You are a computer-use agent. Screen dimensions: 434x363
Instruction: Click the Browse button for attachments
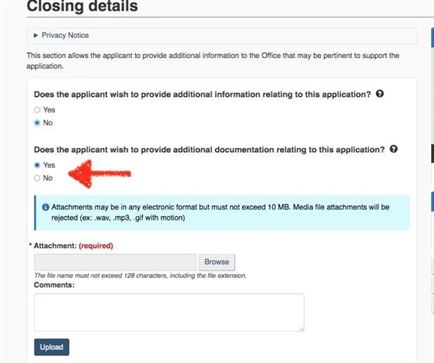click(217, 262)
